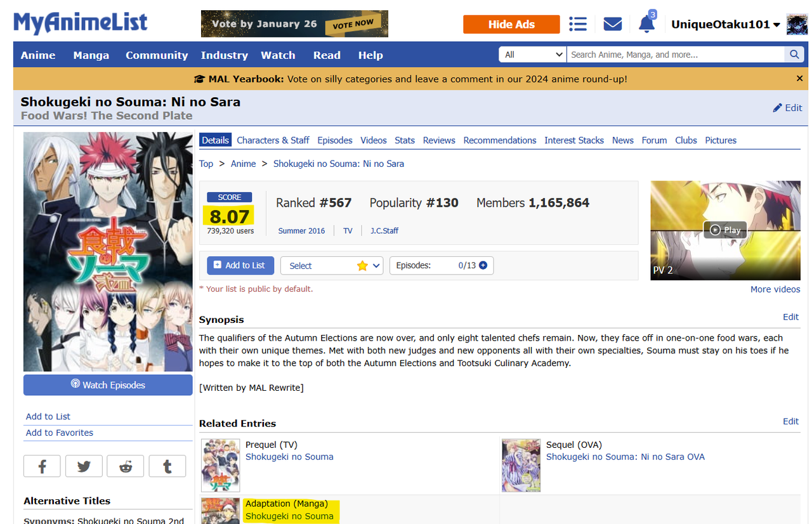Switch to the Forum tab
812x524 pixels.
click(654, 140)
